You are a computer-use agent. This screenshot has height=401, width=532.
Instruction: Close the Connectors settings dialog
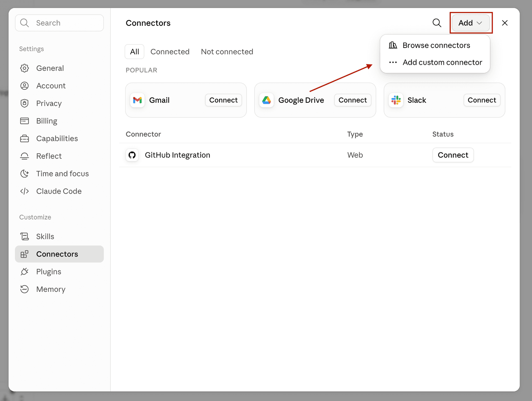point(505,23)
